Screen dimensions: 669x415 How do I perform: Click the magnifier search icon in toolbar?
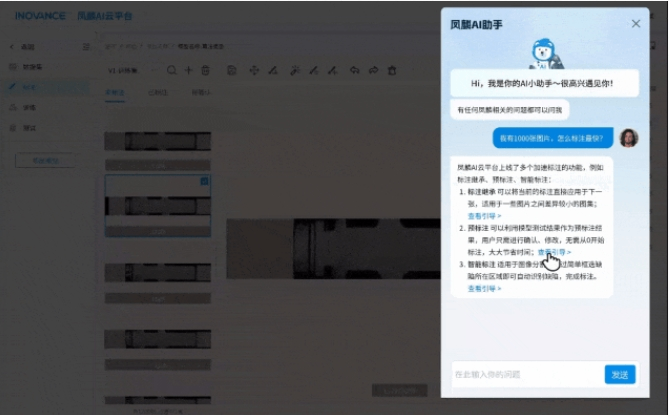point(172,70)
